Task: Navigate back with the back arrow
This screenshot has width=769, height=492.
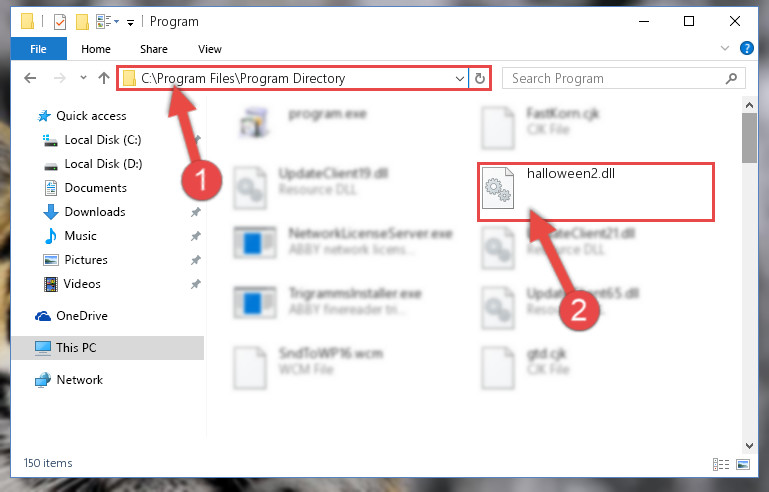Action: [30, 78]
